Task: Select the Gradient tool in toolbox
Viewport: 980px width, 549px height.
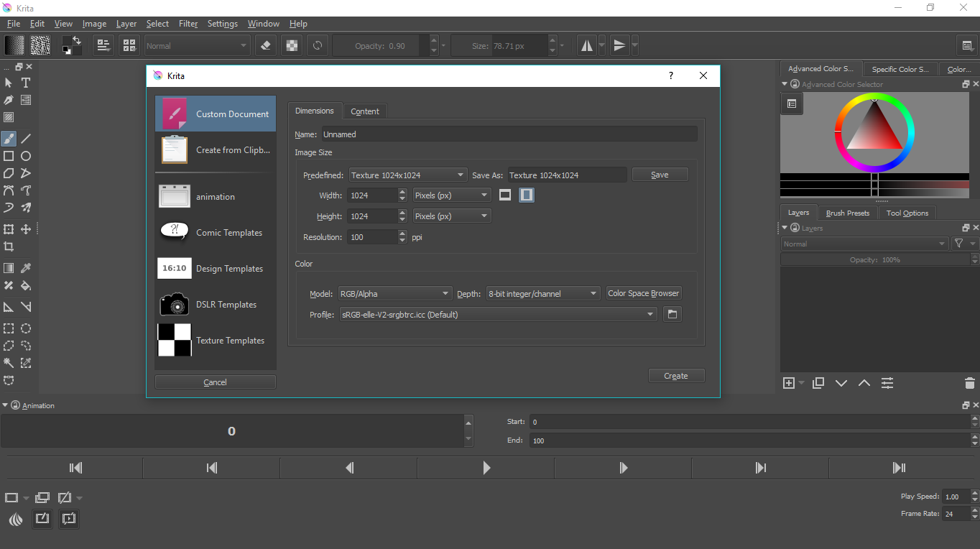Action: (9, 268)
